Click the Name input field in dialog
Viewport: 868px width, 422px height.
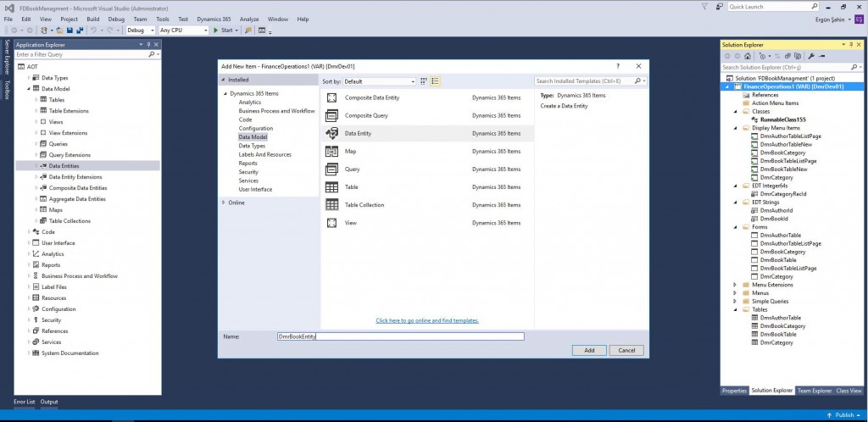pyautogui.click(x=400, y=336)
